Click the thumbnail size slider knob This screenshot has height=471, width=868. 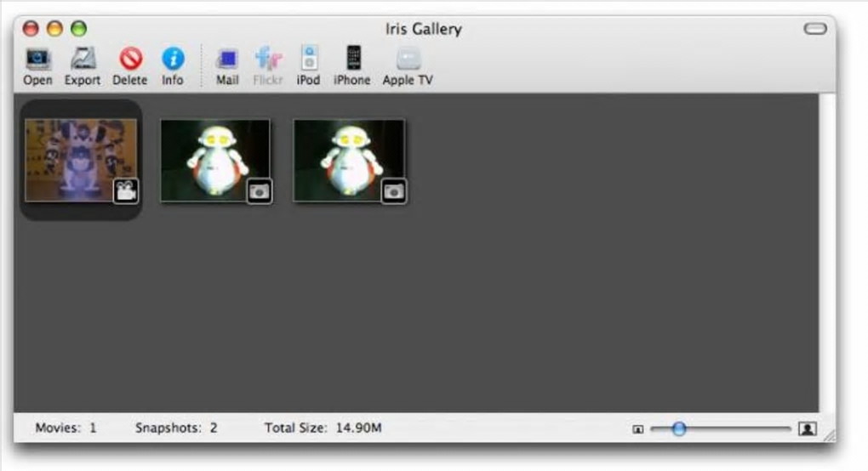pos(679,428)
